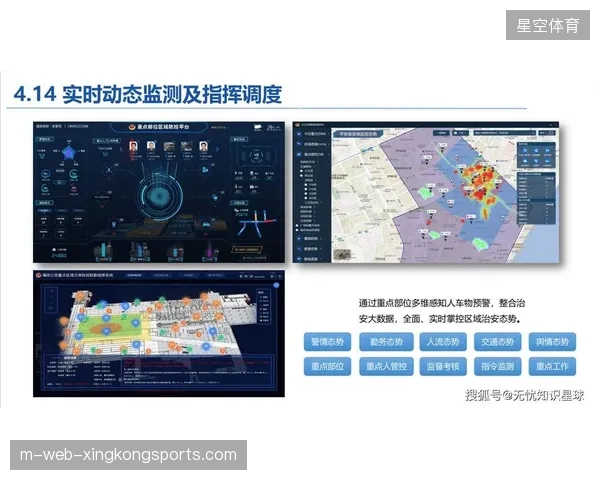Image resolution: width=600 pixels, height=480 pixels.
Task: Click the 重点工作 button
Action: click(x=552, y=366)
